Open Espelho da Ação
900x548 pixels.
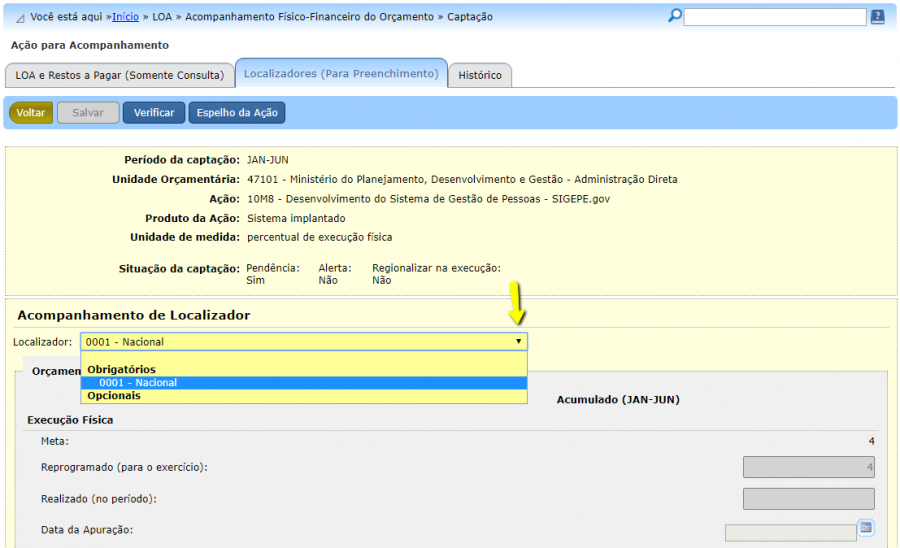click(237, 112)
